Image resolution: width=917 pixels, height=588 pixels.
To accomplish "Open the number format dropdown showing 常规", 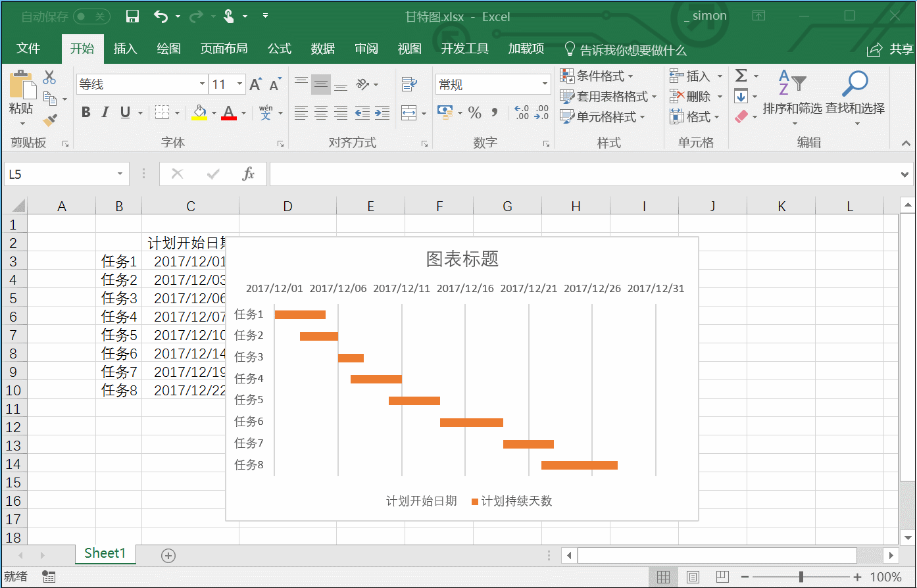I will [x=492, y=84].
